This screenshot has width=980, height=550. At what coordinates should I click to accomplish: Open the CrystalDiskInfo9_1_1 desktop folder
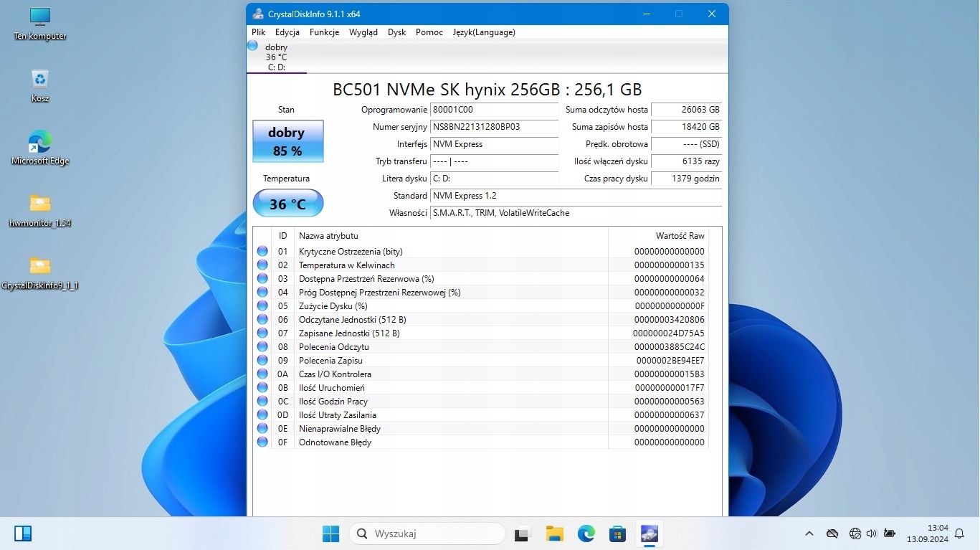tap(40, 272)
